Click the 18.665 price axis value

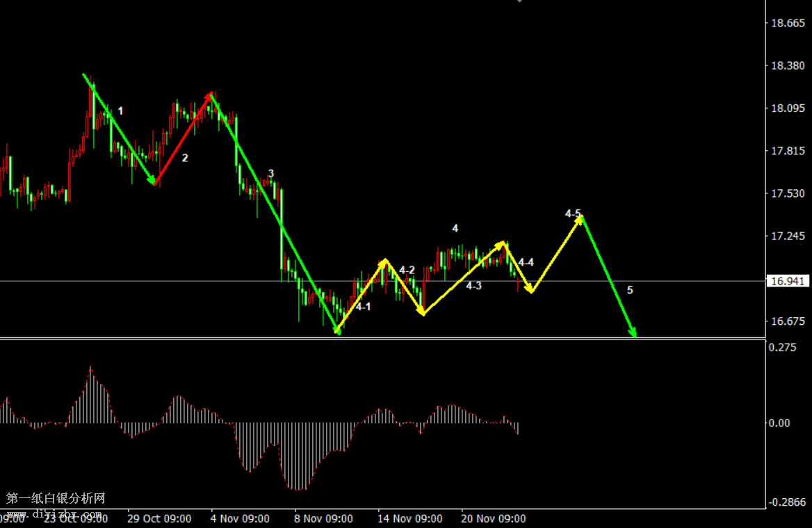(x=788, y=24)
